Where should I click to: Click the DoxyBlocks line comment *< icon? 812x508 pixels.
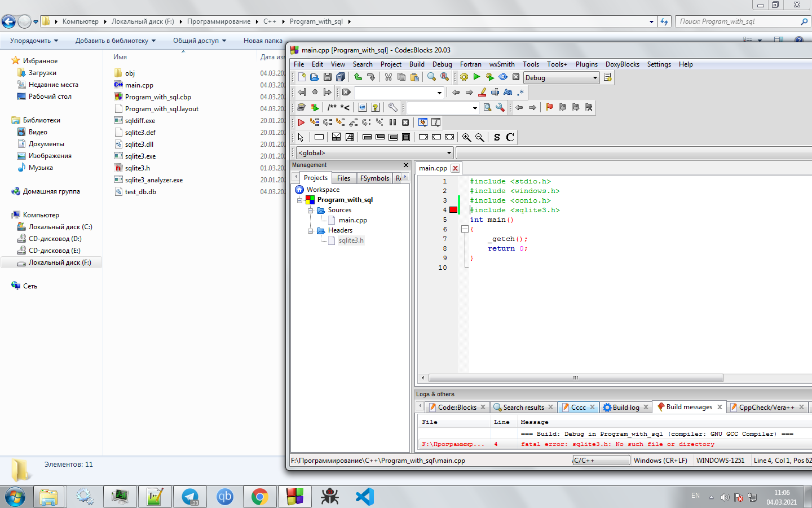tap(345, 107)
